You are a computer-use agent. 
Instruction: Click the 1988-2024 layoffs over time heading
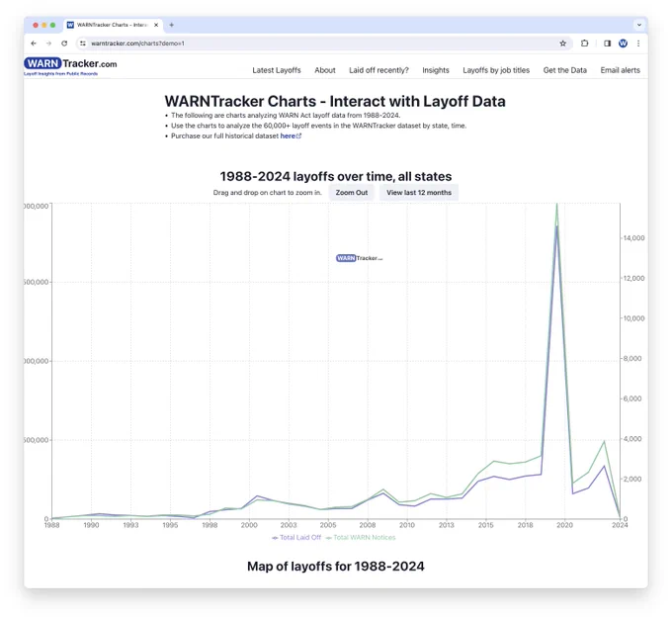336,177
